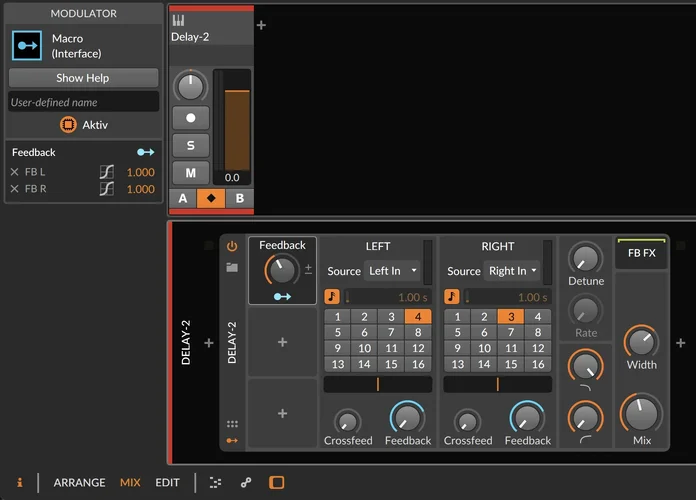
Task: Remove the FB L modulation target
Action: 15,172
